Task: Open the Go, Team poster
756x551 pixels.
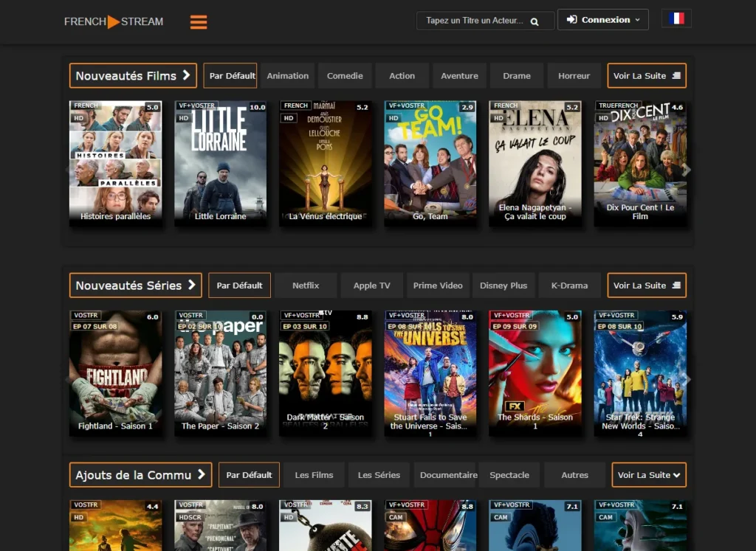Action: tap(430, 163)
